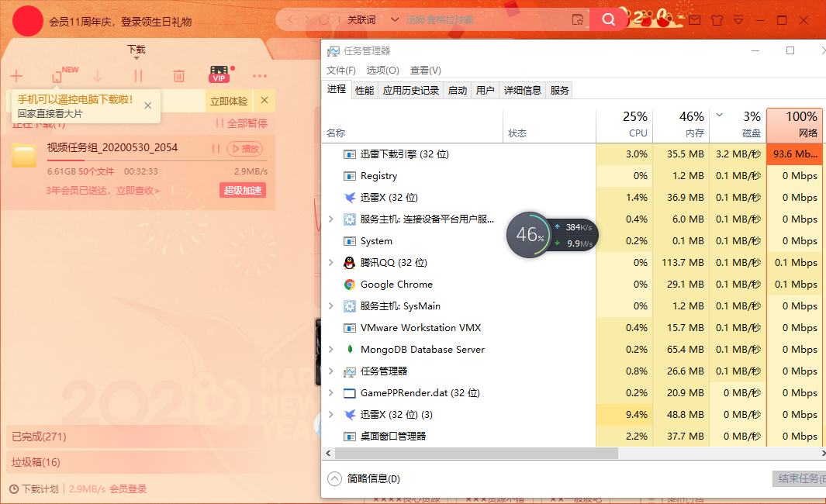Viewport: 826px width, 504px height.
Task: Open skin settings via the T-shirt icon
Action: click(x=717, y=20)
